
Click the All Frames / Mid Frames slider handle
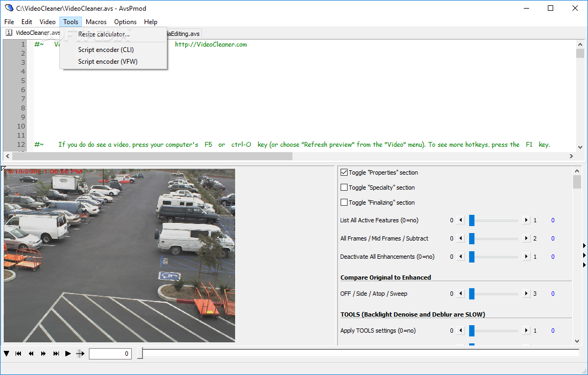pyautogui.click(x=472, y=238)
